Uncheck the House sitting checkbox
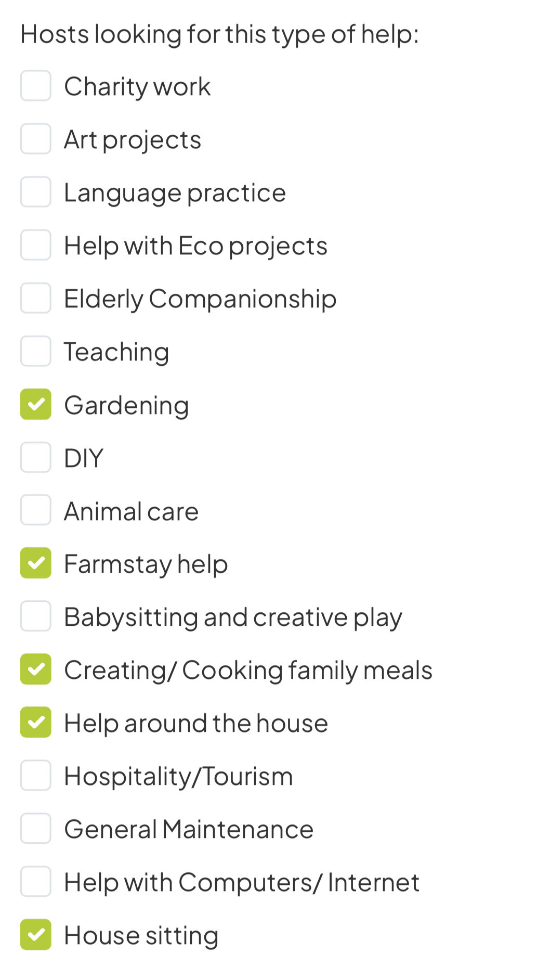Image resolution: width=551 pixels, height=980 pixels. click(x=35, y=935)
